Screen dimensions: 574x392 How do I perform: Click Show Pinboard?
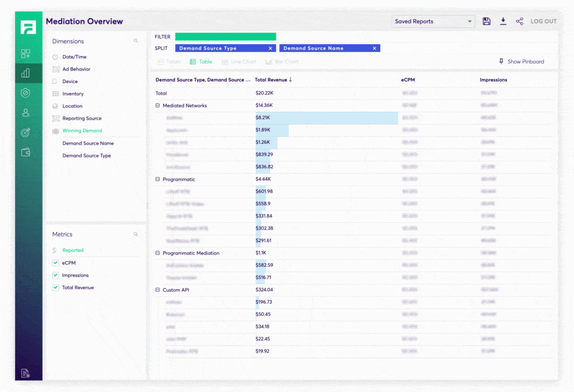[522, 62]
